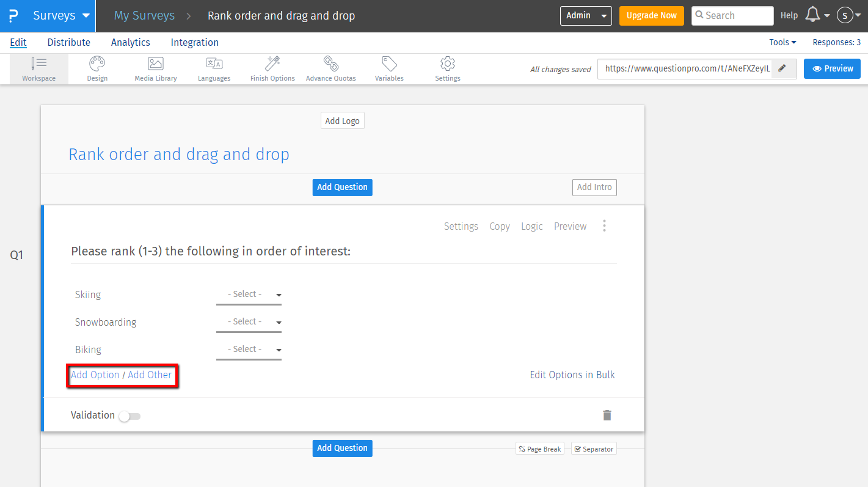
Task: Toggle the Validation switch
Action: (129, 416)
